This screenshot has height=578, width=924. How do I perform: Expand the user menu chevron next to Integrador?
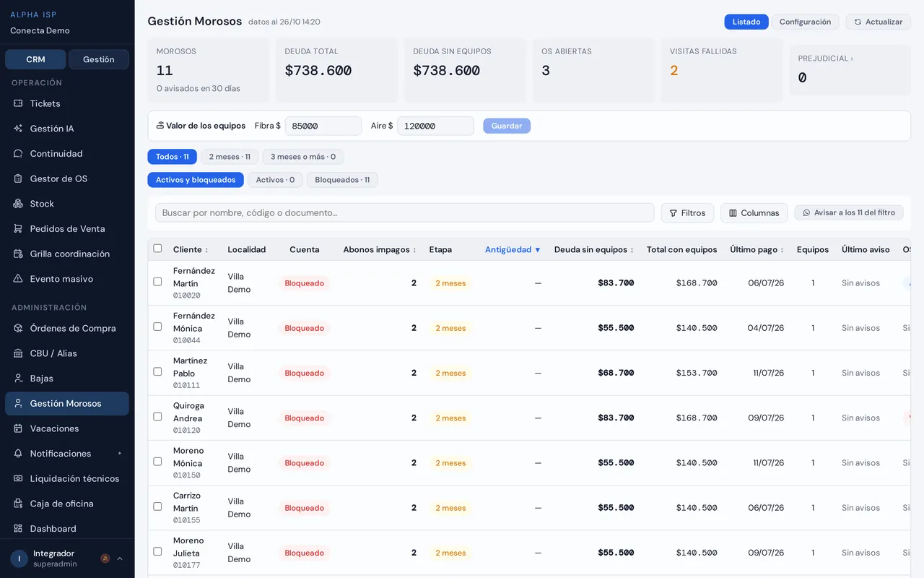tap(120, 558)
